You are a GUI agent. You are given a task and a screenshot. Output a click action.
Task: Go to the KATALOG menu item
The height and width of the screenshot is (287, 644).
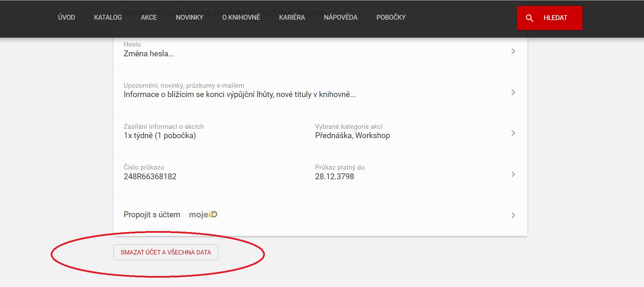(108, 17)
